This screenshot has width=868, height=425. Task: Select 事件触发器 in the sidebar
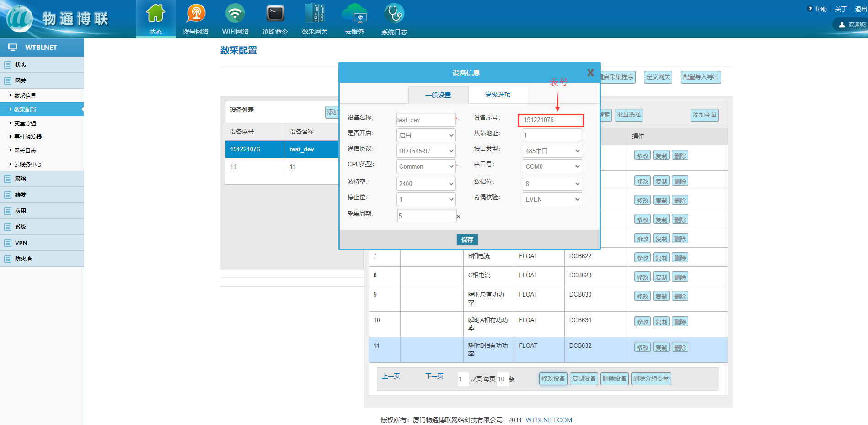tap(28, 137)
